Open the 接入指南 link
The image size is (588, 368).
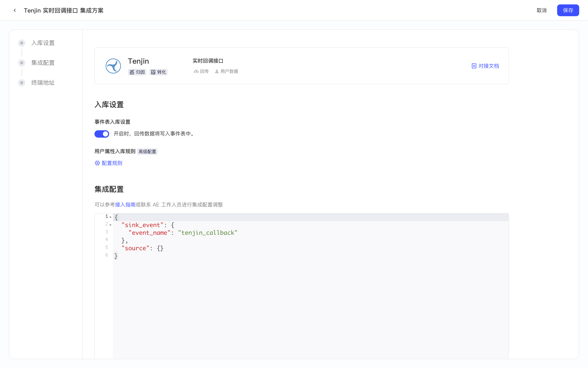(125, 205)
